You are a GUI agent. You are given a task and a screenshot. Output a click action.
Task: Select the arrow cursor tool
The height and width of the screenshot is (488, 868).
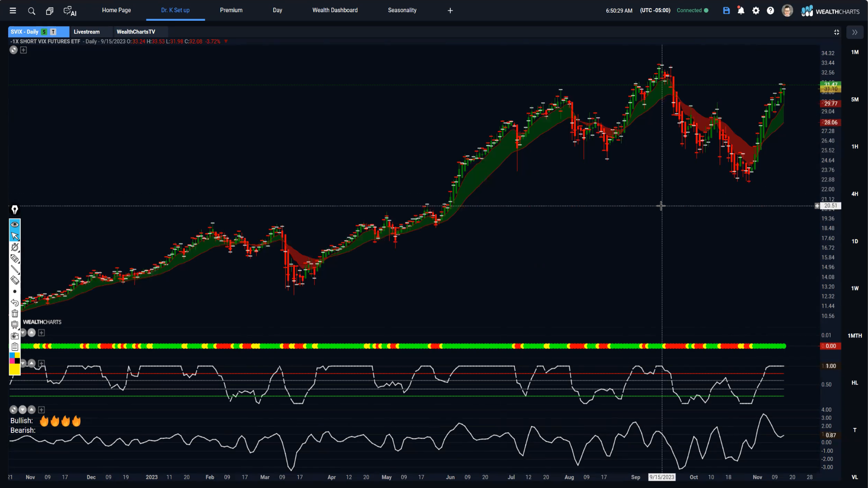pyautogui.click(x=14, y=236)
